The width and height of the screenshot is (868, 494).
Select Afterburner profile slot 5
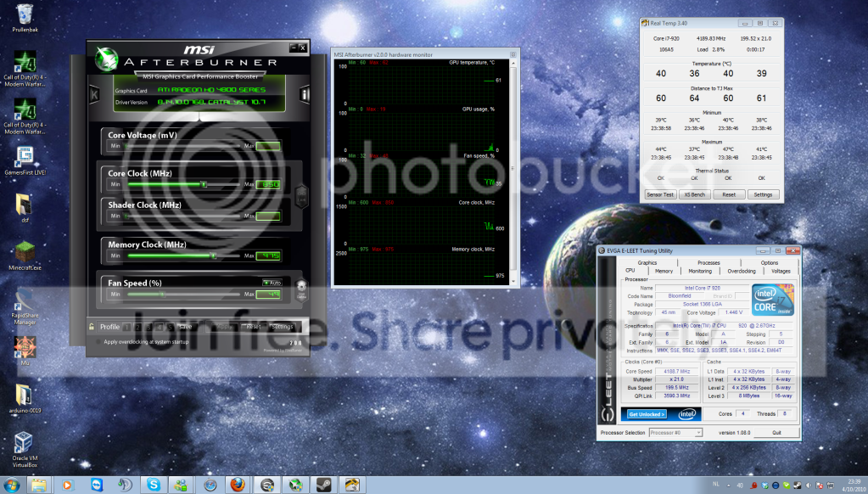point(170,327)
